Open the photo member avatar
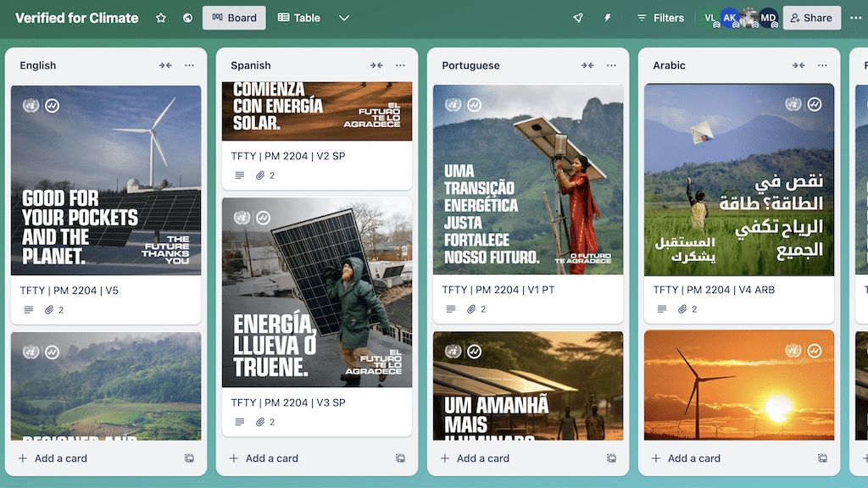This screenshot has height=488, width=868. pos(748,18)
